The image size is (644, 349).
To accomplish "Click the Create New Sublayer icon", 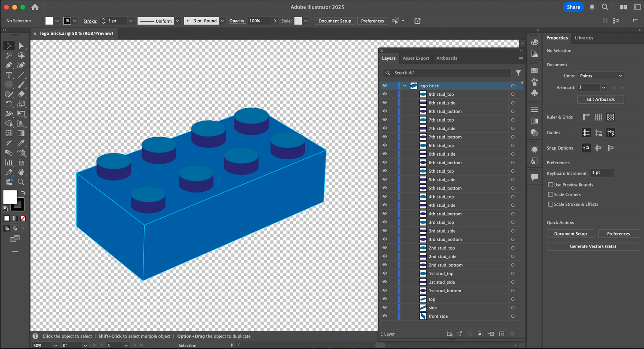I will point(491,334).
